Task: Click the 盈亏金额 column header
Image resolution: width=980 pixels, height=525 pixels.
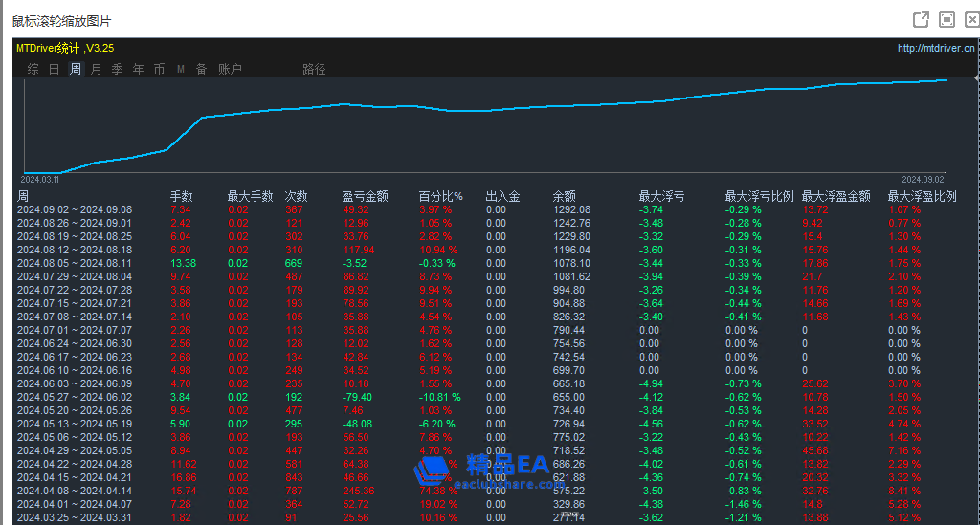Action: 365,196
